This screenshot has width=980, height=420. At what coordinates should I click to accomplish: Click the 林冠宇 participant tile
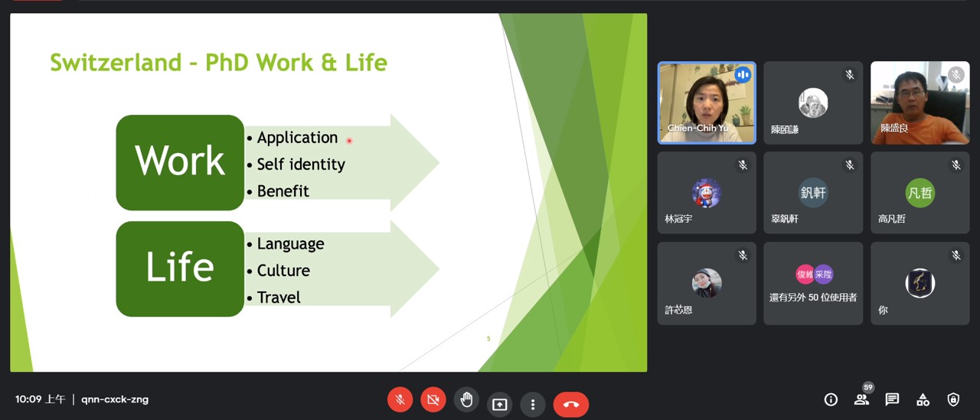(x=707, y=193)
